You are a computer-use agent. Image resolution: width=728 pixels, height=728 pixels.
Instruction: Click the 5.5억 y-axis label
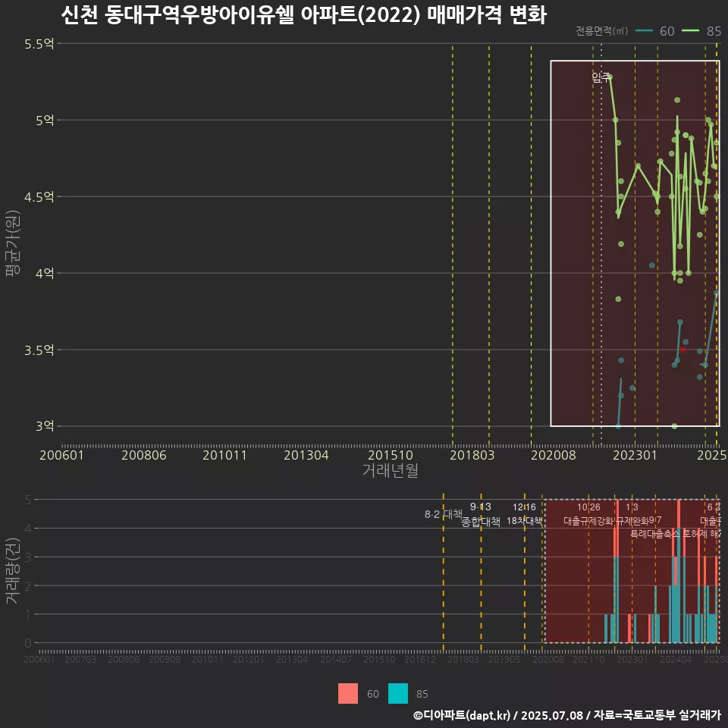pos(39,44)
